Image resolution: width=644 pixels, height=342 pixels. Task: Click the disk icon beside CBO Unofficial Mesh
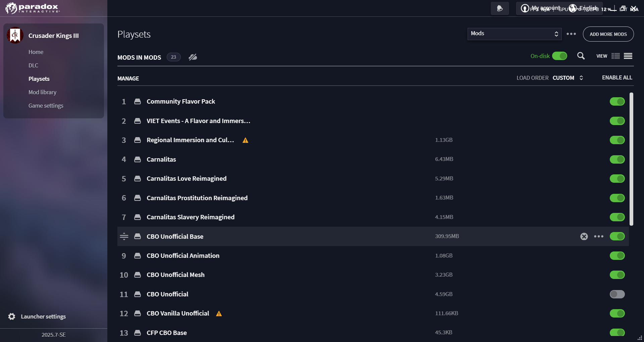pyautogui.click(x=138, y=275)
